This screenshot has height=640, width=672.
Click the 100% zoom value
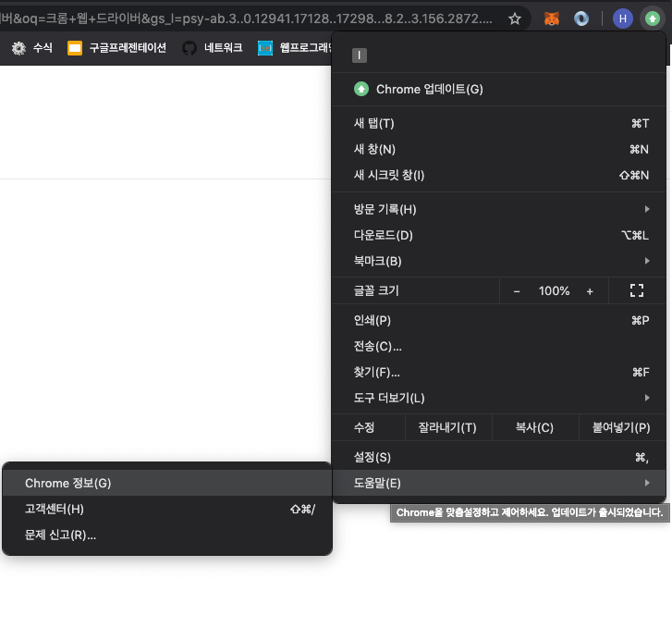coord(554,291)
